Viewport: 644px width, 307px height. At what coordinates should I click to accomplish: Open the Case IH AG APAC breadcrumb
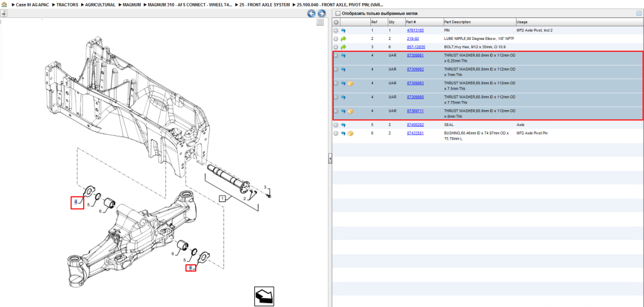click(x=32, y=5)
